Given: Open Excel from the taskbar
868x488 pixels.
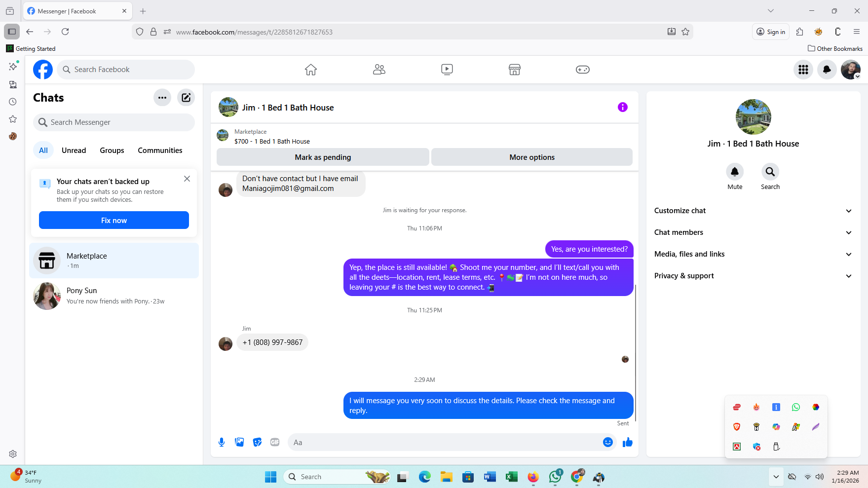Looking at the screenshot, I should coord(511,477).
